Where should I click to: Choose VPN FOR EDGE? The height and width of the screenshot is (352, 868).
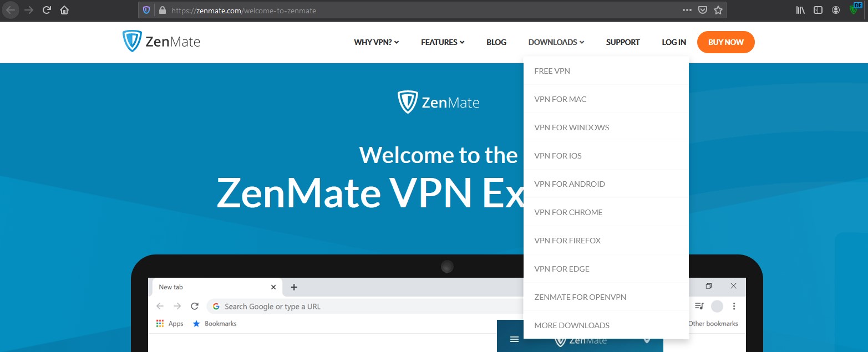606,269
